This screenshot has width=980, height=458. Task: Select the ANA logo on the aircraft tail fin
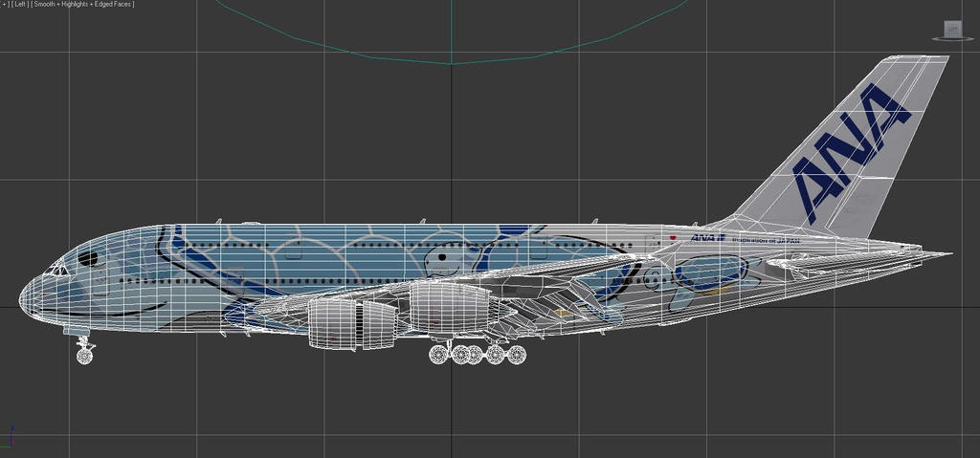852,154
